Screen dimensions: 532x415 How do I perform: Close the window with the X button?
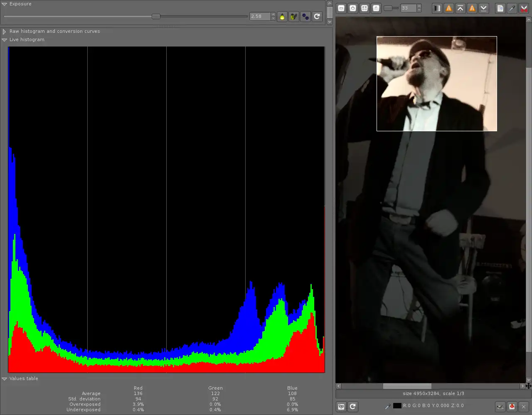click(x=524, y=406)
